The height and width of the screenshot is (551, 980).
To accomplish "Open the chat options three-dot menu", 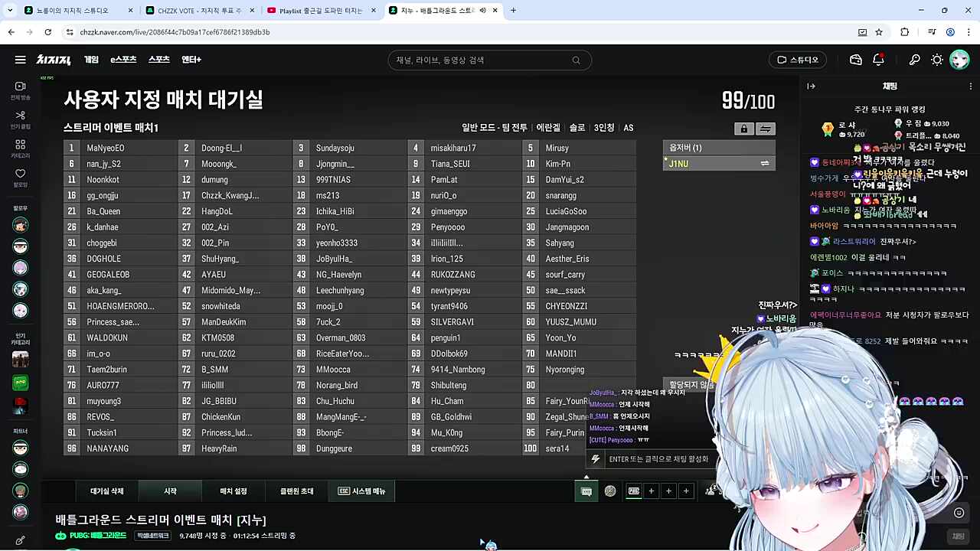I will coord(970,86).
